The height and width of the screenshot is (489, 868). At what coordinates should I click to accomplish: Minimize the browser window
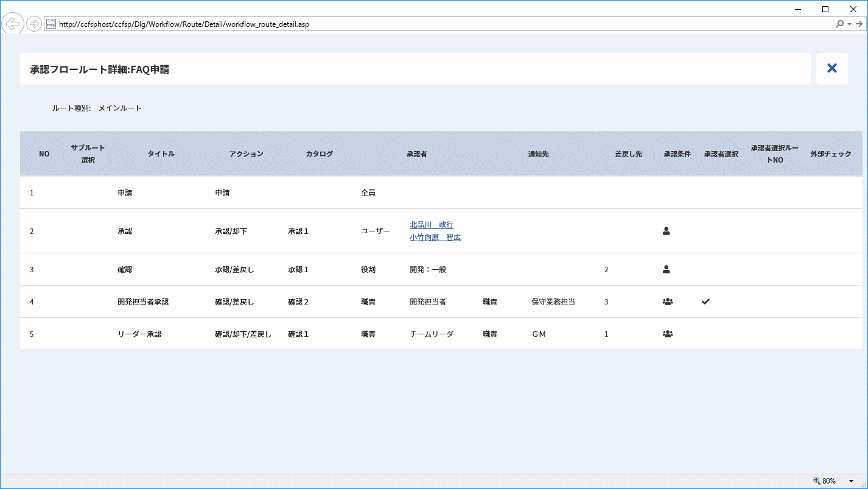pyautogui.click(x=797, y=9)
